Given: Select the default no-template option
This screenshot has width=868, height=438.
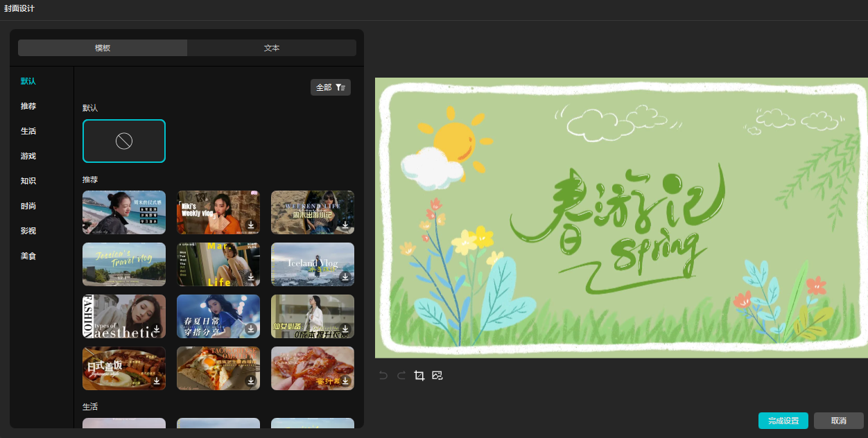Looking at the screenshot, I should pos(124,141).
